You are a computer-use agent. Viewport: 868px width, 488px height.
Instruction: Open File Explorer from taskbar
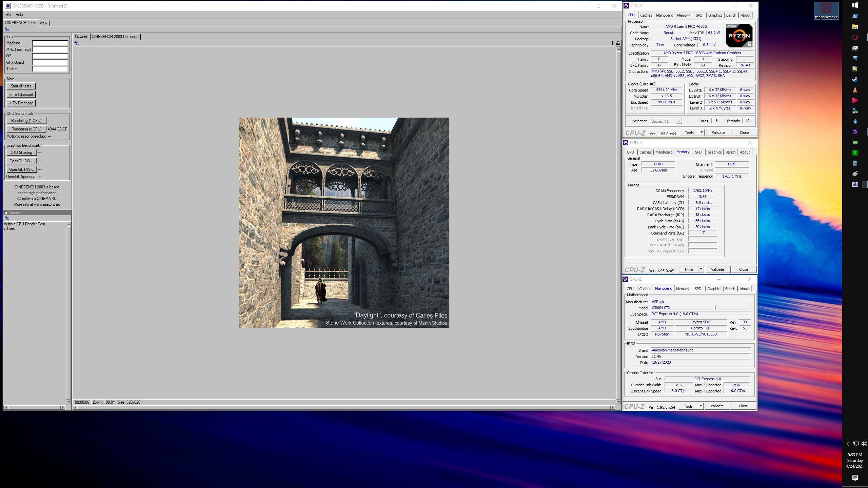(855, 27)
